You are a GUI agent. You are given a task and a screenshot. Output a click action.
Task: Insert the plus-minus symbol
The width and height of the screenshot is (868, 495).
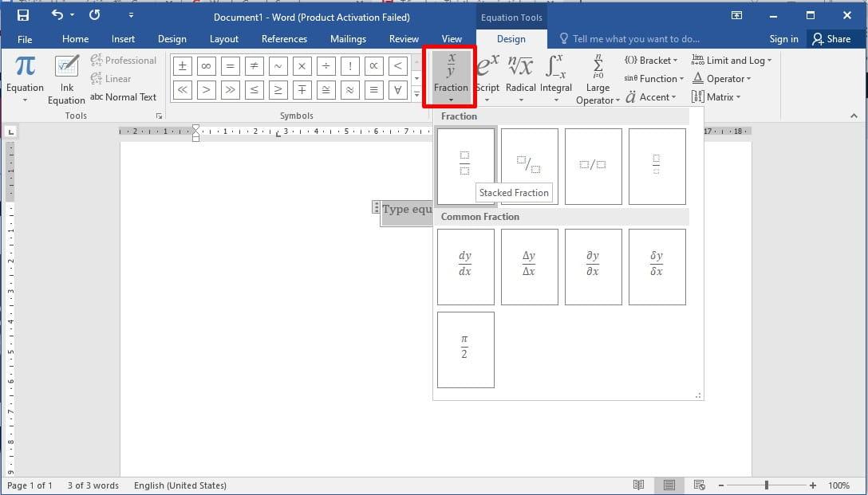pyautogui.click(x=182, y=67)
